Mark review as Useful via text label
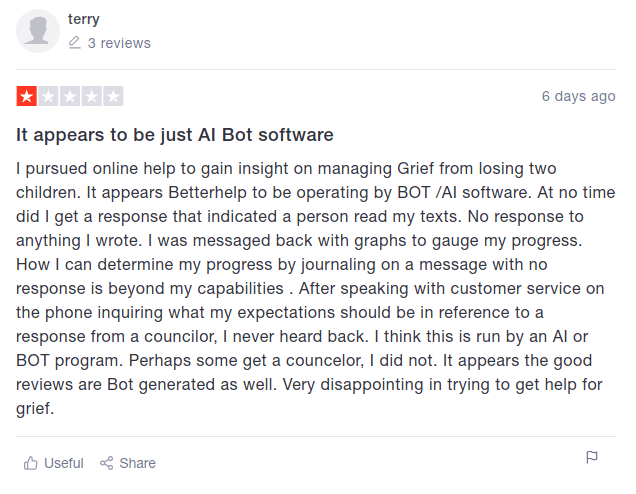This screenshot has width=636, height=494. coord(64,463)
